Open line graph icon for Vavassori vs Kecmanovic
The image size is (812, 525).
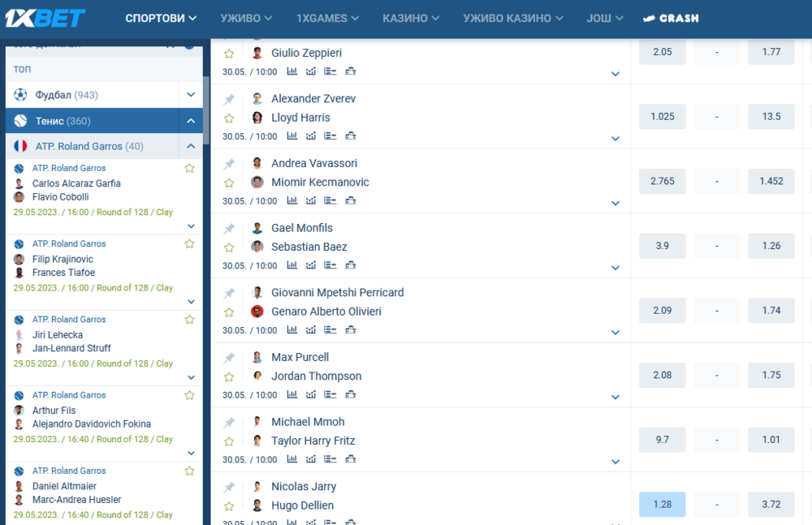click(x=311, y=200)
